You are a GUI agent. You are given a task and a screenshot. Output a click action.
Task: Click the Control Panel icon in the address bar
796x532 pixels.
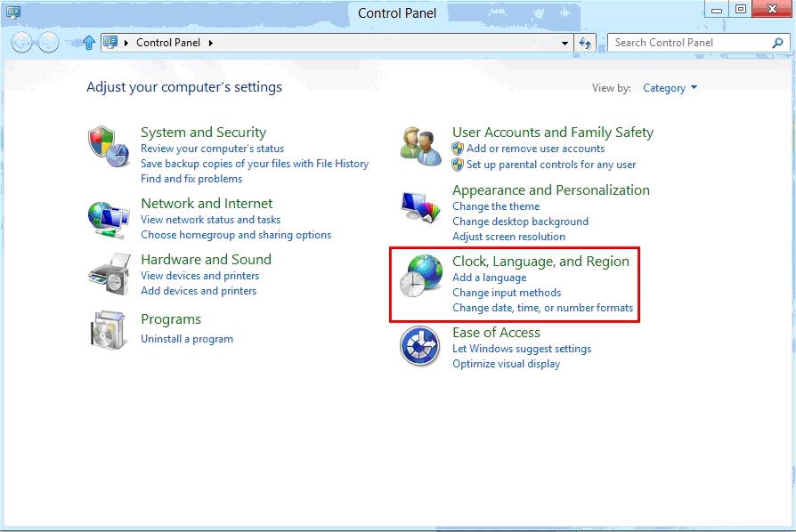(110, 43)
